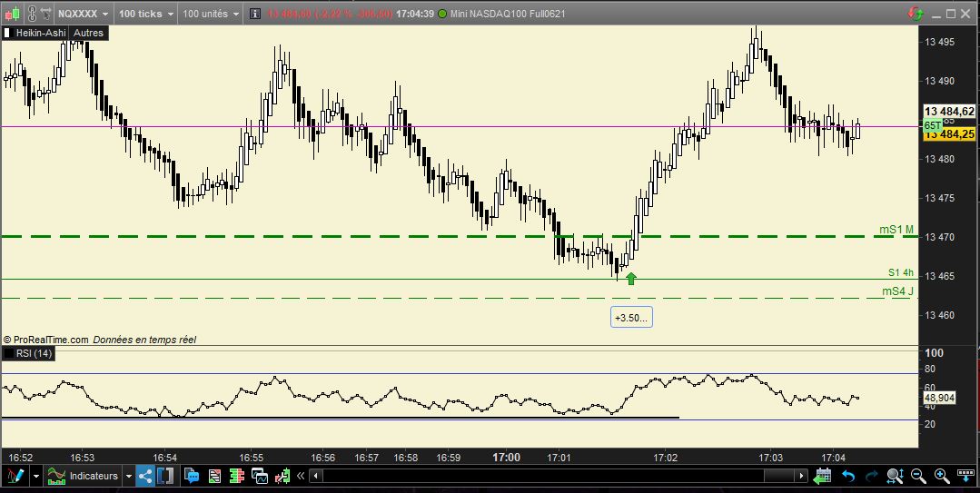Select the Autres tab

click(x=88, y=33)
